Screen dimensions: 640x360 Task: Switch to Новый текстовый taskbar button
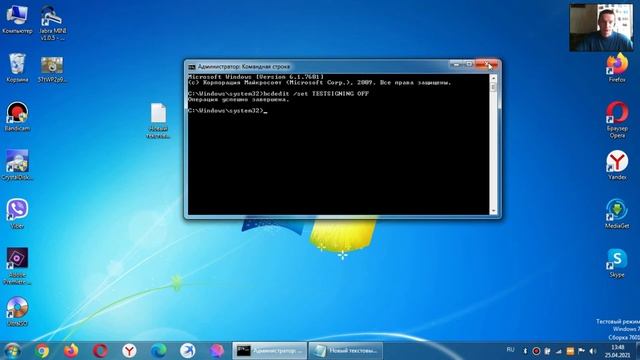tap(346, 351)
